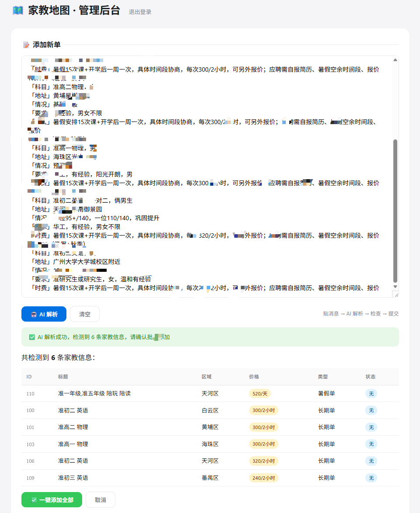Click the 240/2小时 price badge

click(264, 478)
